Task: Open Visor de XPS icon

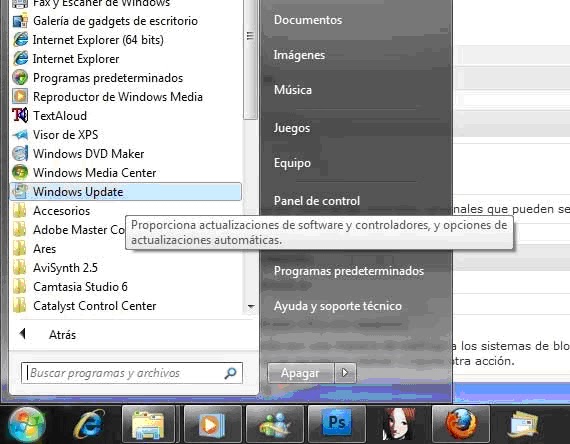Action: pyautogui.click(x=20, y=135)
